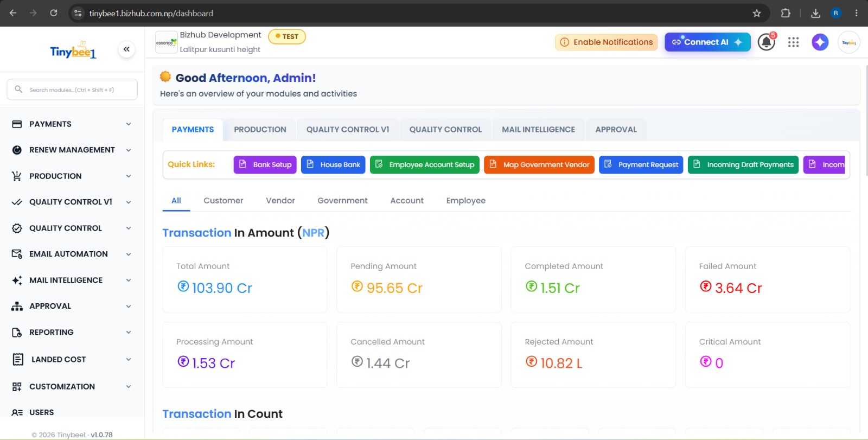Switch to the Production dashboard tab
Viewport: 868px width, 440px height.
[x=260, y=130]
